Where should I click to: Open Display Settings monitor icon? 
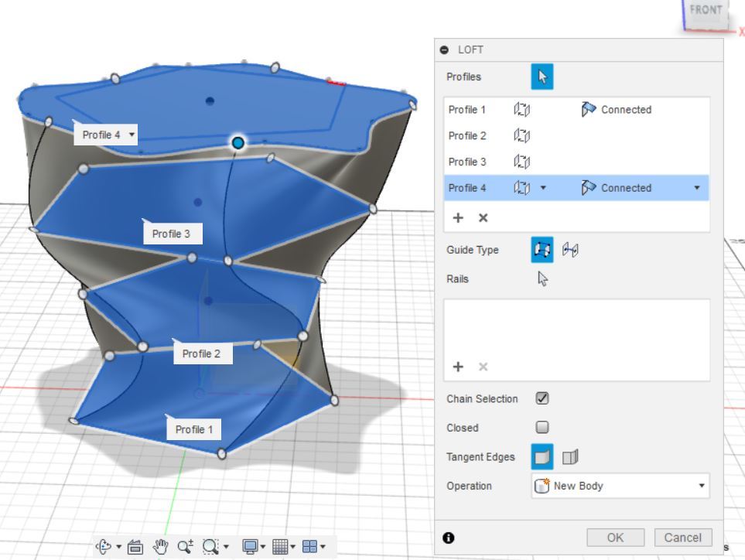click(250, 546)
